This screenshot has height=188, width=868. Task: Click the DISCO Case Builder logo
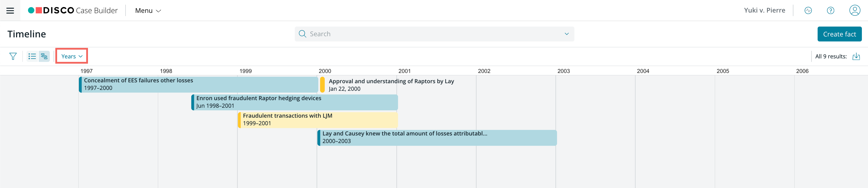pyautogui.click(x=73, y=11)
